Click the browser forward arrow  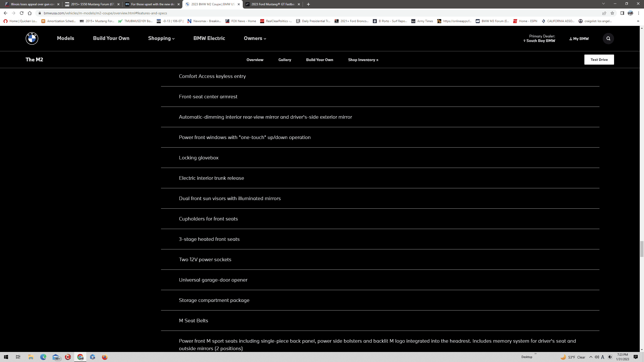coord(14,13)
